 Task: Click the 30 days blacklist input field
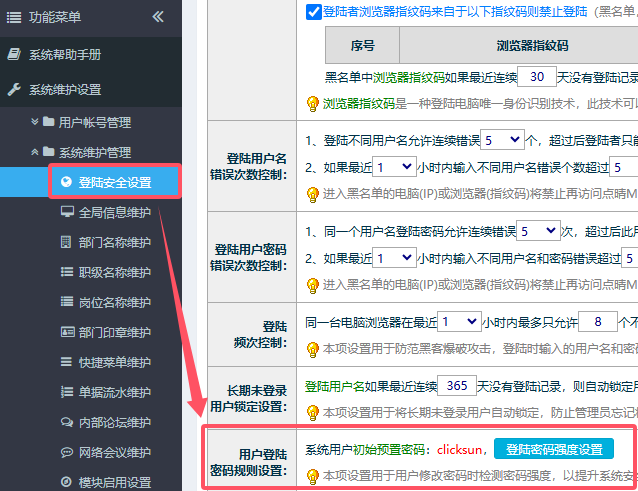coord(537,76)
